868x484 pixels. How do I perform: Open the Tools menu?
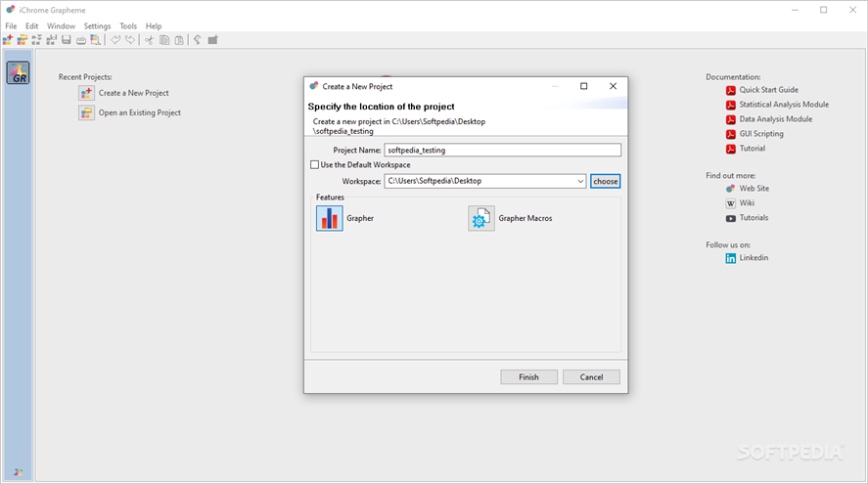coord(128,26)
